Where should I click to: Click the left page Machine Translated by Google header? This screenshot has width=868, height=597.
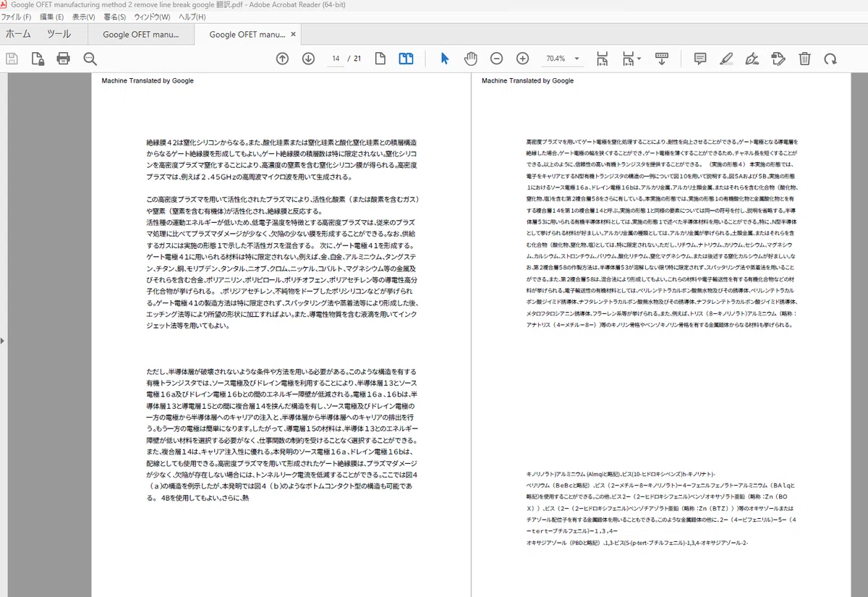(148, 81)
